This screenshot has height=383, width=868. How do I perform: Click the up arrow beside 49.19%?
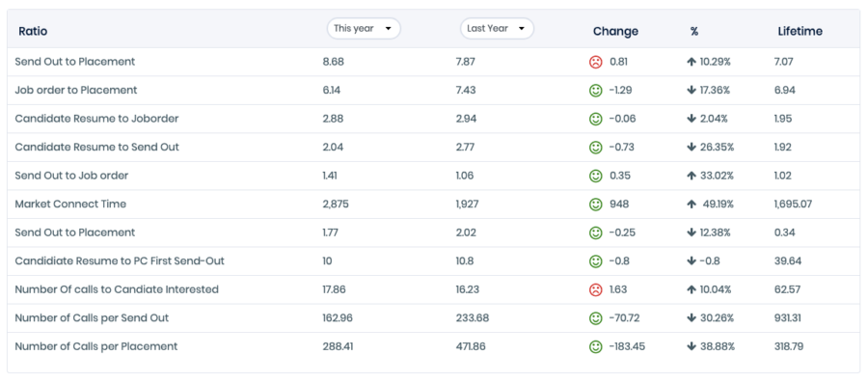pos(691,205)
